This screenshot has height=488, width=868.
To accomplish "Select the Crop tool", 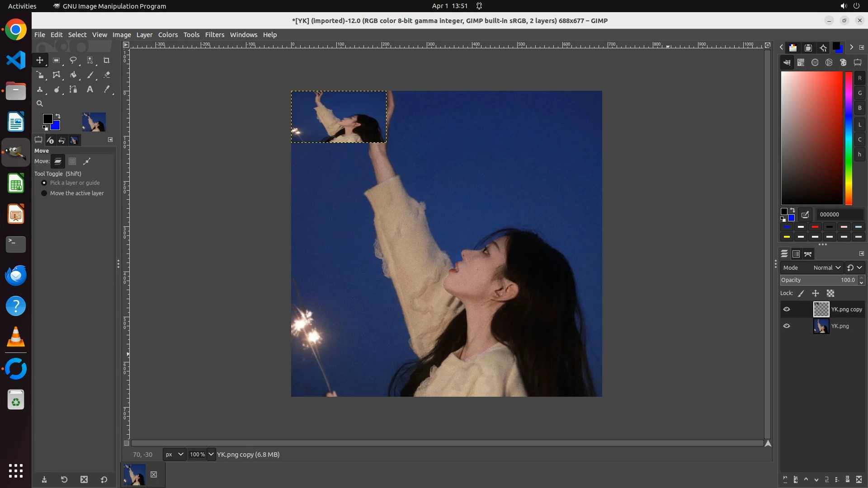I will click(x=107, y=60).
